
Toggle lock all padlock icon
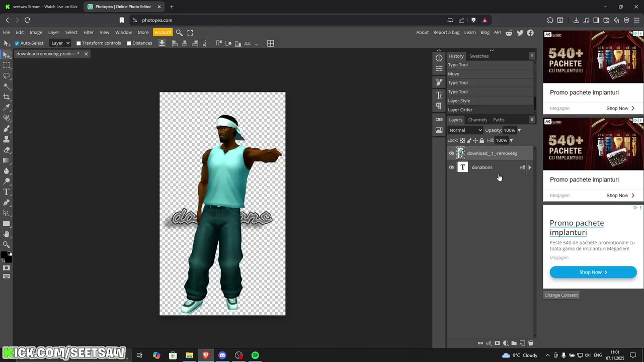pos(482,140)
